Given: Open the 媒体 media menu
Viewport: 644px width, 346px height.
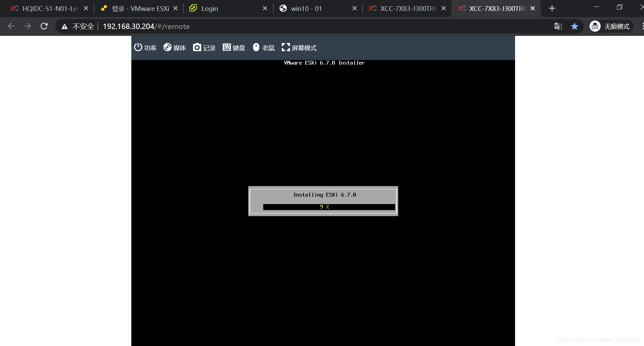Looking at the screenshot, I should 175,48.
